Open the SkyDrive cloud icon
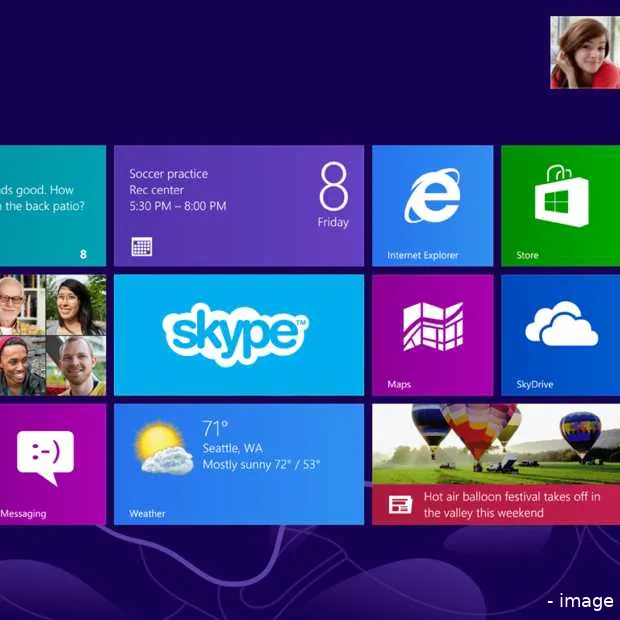Viewport: 620px width, 620px height. point(561,324)
